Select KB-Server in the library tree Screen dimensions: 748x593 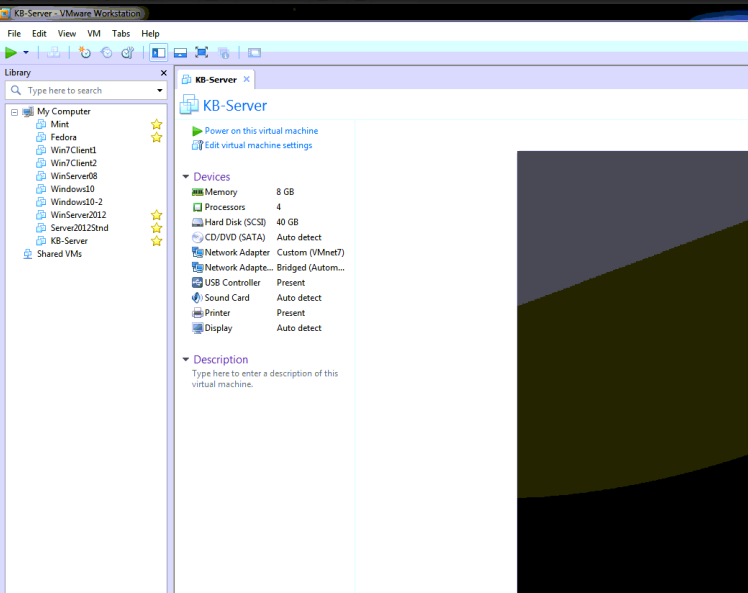click(69, 241)
